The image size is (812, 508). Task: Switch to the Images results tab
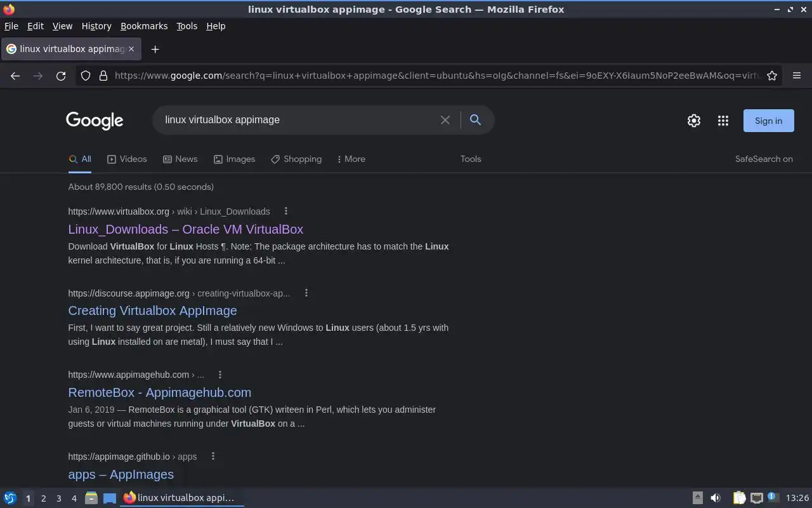234,159
